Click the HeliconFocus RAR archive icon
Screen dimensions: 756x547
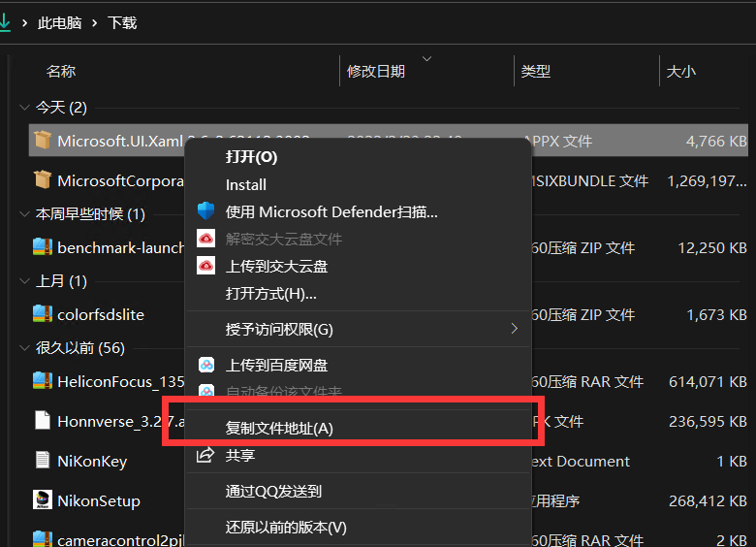click(42, 381)
